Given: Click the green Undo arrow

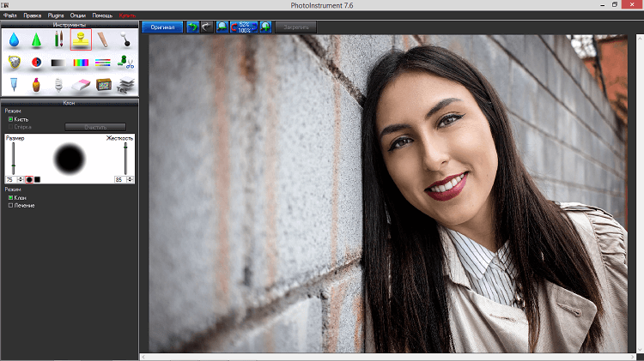Looking at the screenshot, I should point(192,27).
